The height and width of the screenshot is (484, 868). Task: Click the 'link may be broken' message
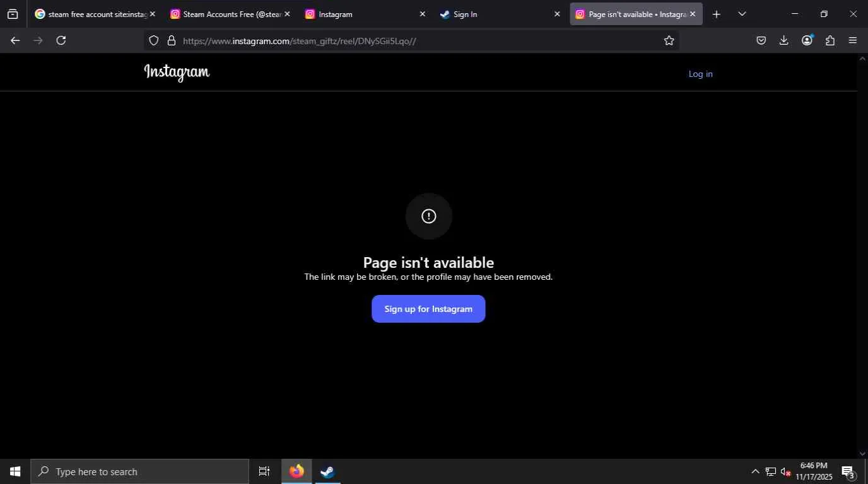428,277
